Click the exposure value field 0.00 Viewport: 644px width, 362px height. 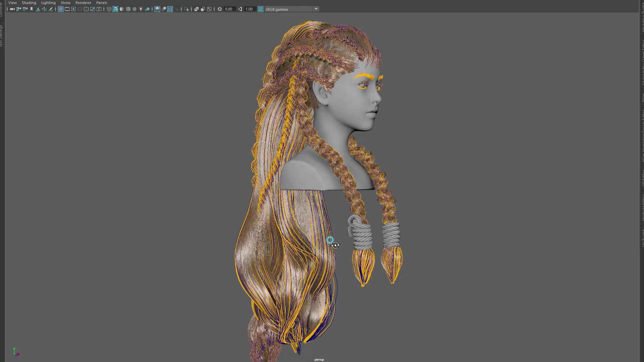click(x=229, y=9)
